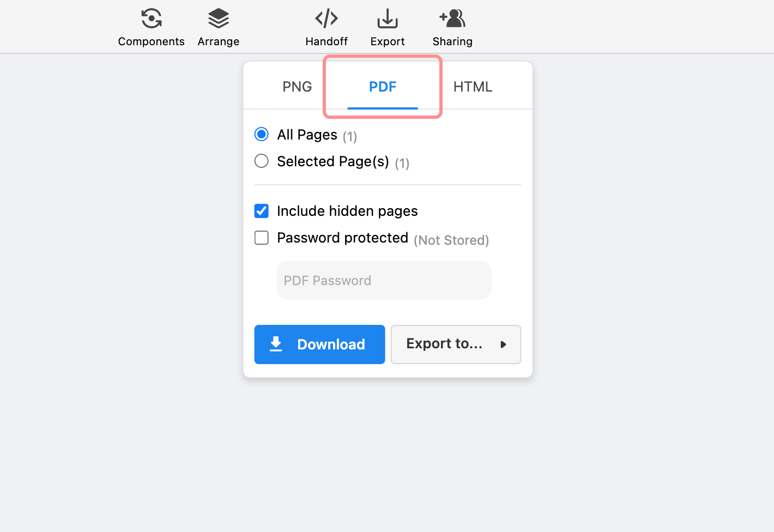Click the Download button
This screenshot has height=532, width=774.
[x=319, y=344]
